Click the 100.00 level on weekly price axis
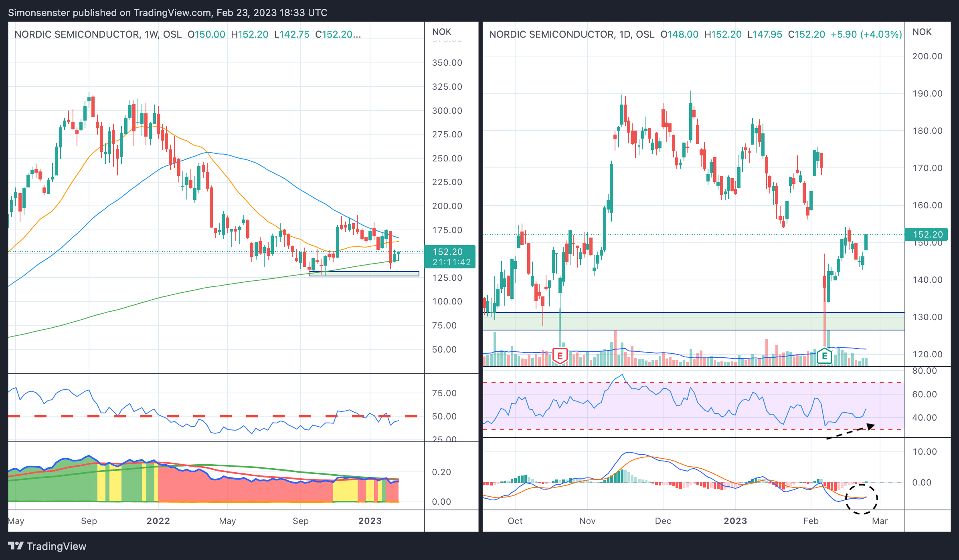Image resolution: width=959 pixels, height=560 pixels. coord(447,302)
